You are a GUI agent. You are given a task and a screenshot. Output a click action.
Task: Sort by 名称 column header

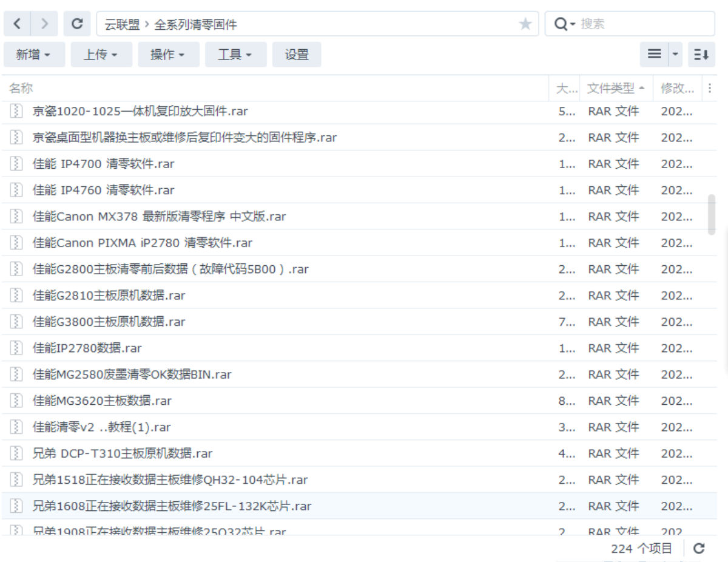276,89
